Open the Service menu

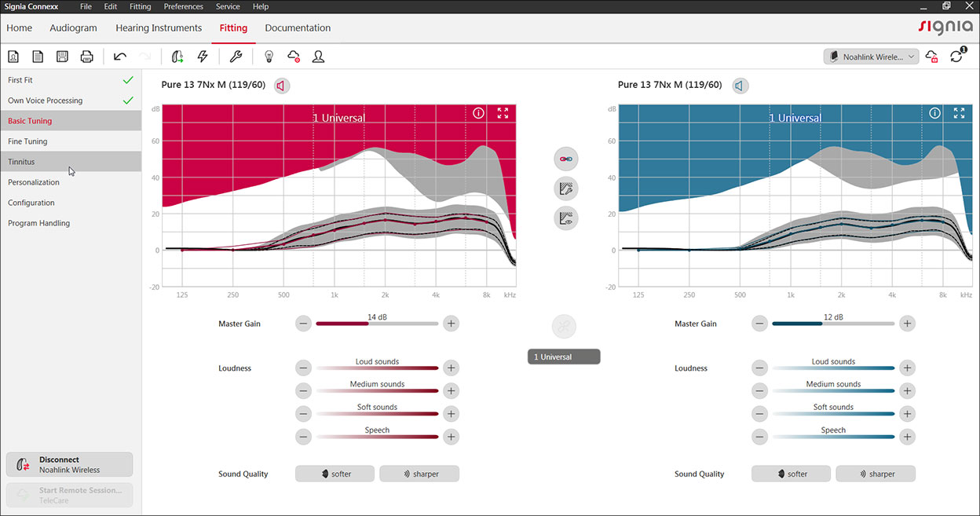click(x=228, y=6)
